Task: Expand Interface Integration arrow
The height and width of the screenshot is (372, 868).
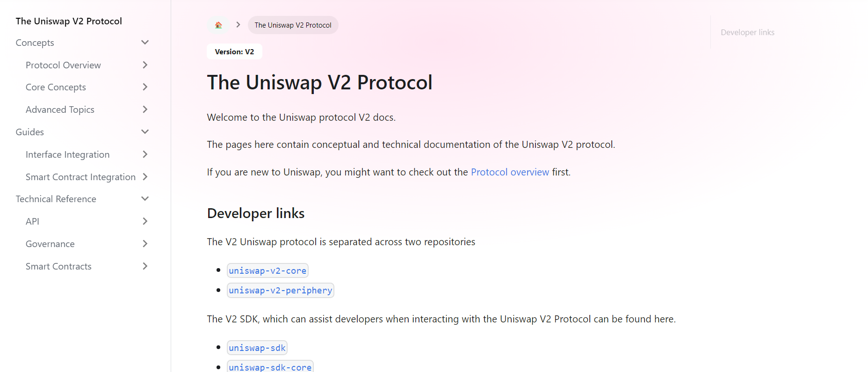Action: pyautogui.click(x=145, y=154)
